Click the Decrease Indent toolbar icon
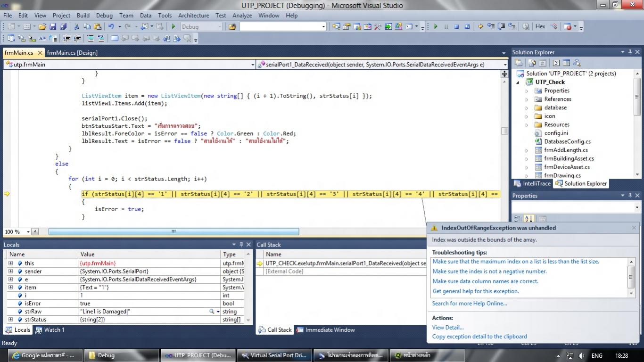Screen dimensions: 644x362 tap(66, 39)
